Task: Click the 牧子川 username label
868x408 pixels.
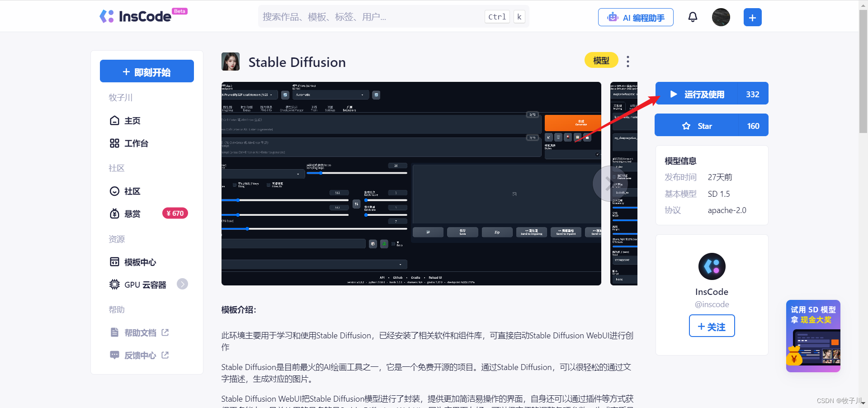Action: 121,97
